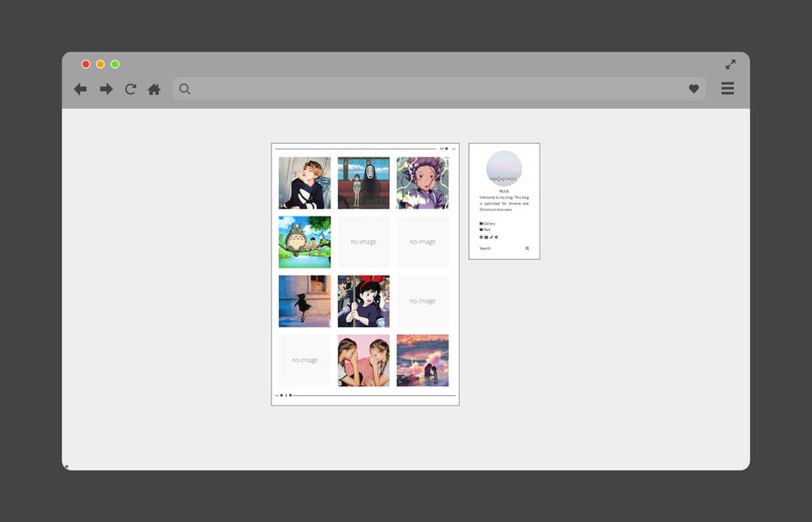Open the Gallery folder category
812x522 pixels.
[x=487, y=224]
